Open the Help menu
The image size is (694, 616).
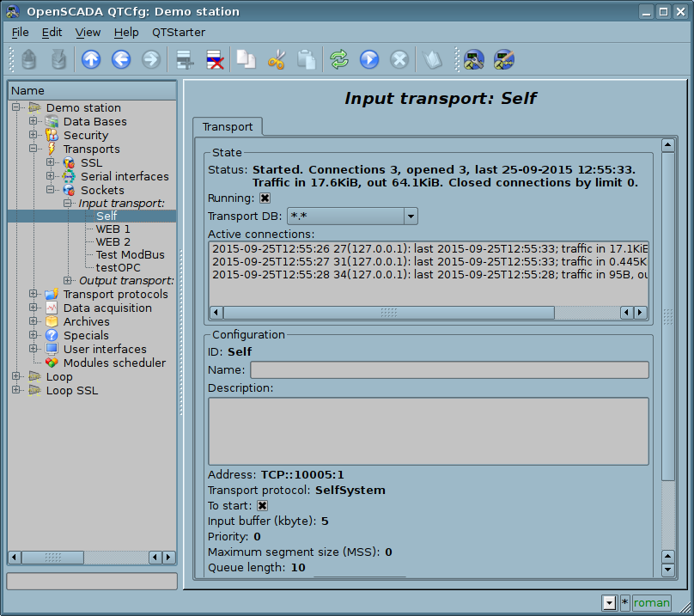coord(126,33)
